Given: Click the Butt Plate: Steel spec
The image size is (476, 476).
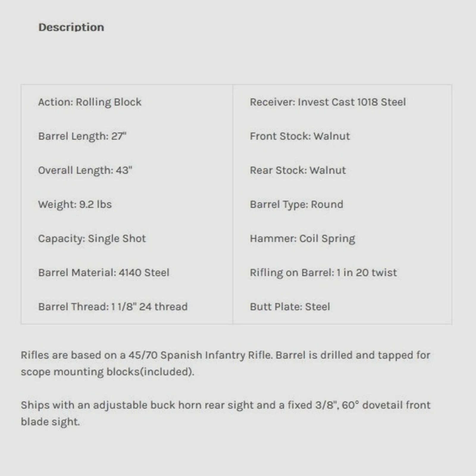Looking at the screenshot, I should (290, 307).
